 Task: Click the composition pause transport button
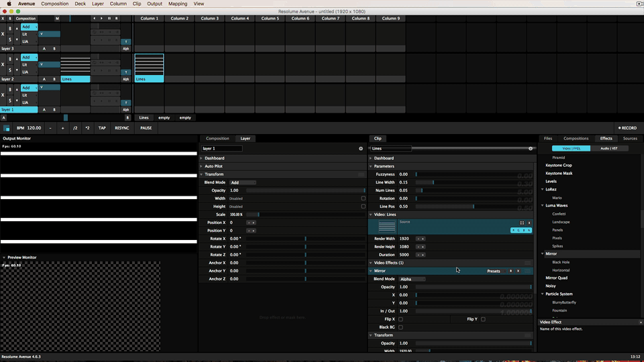(109, 19)
